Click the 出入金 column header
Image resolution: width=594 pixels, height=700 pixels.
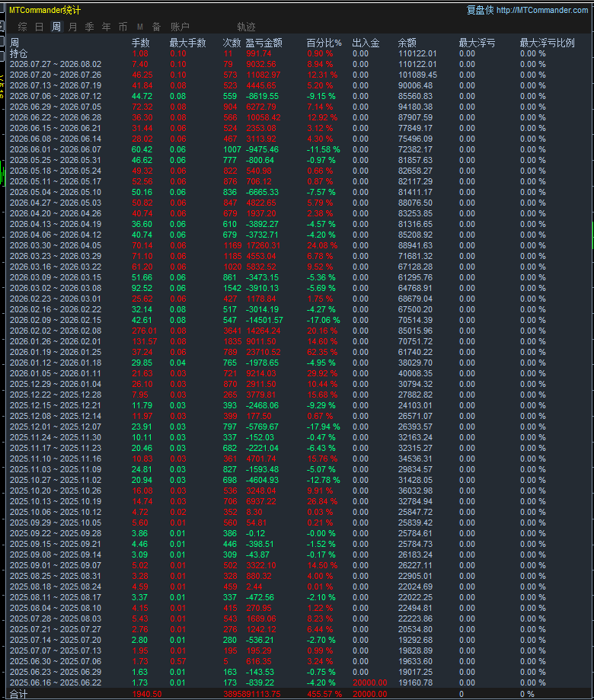click(366, 43)
